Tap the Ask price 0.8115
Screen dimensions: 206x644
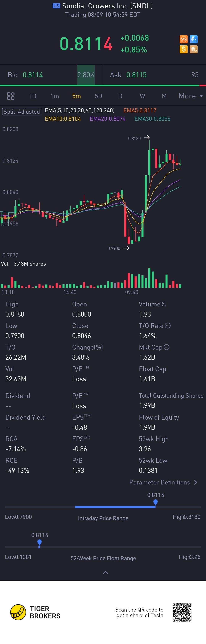(137, 75)
